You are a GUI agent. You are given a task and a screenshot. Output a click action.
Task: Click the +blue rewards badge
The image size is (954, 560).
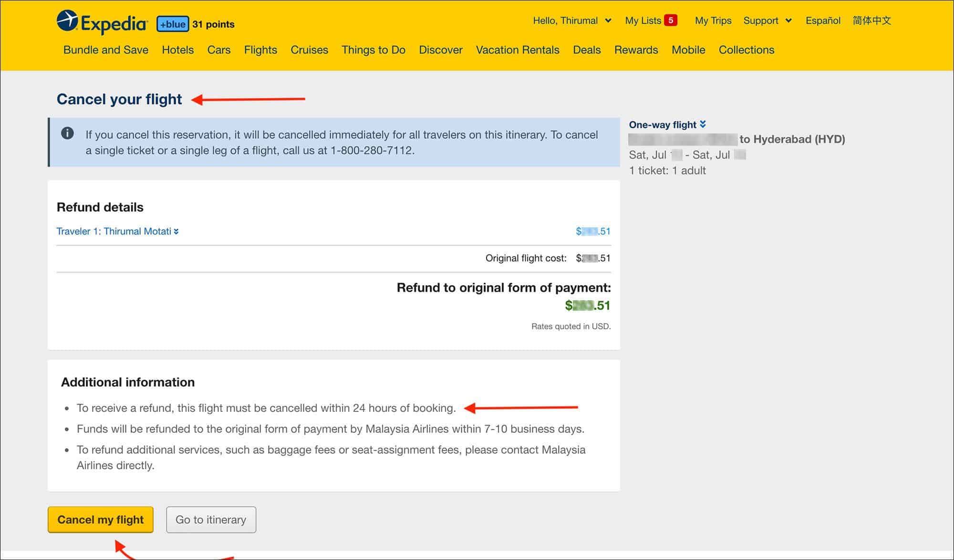pyautogui.click(x=173, y=24)
